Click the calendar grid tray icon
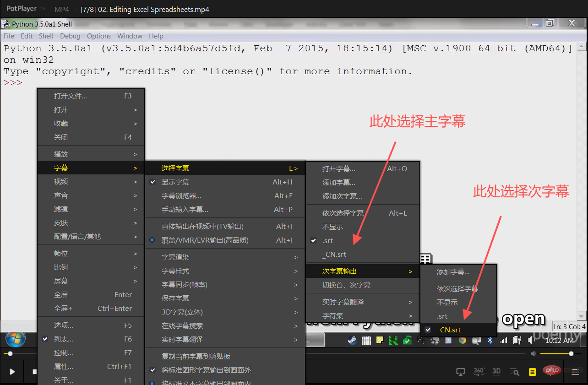This screenshot has height=385, width=588. pyautogui.click(x=366, y=340)
